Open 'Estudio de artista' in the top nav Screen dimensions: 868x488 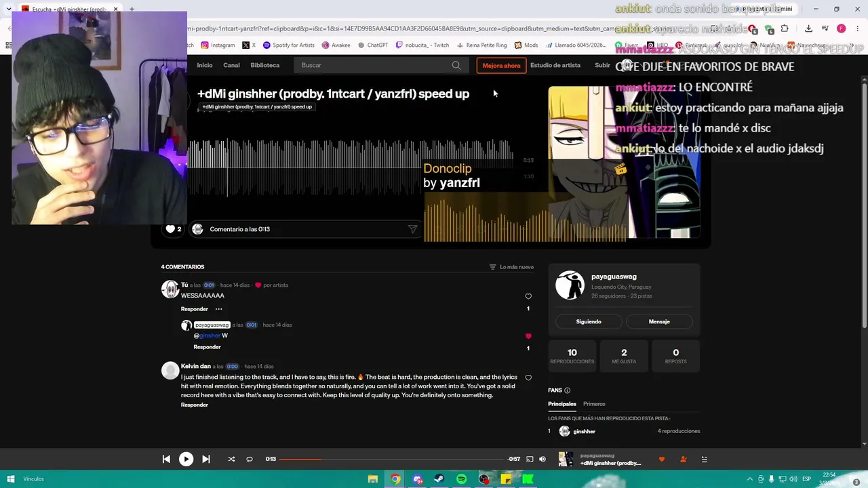555,65
